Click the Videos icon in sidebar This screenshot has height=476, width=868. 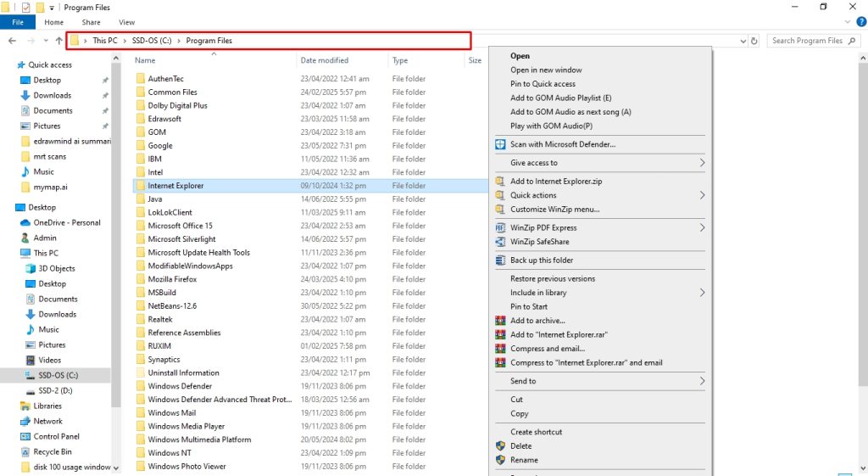point(31,360)
